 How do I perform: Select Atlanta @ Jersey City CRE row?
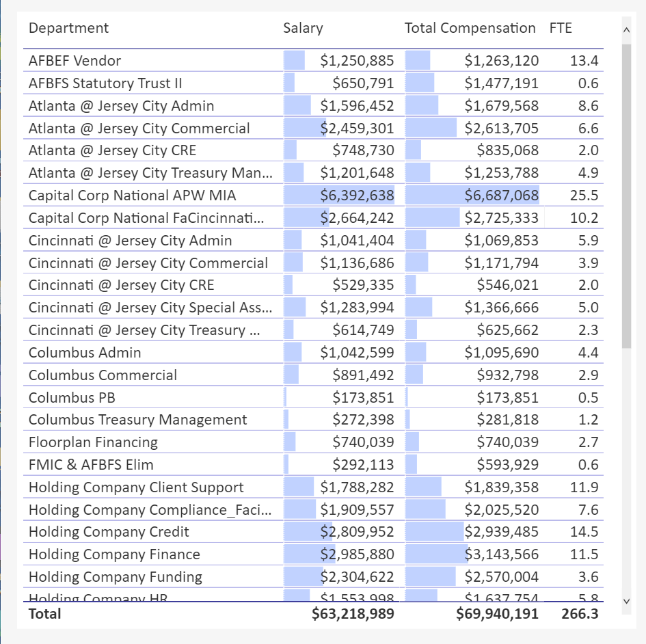click(313, 150)
